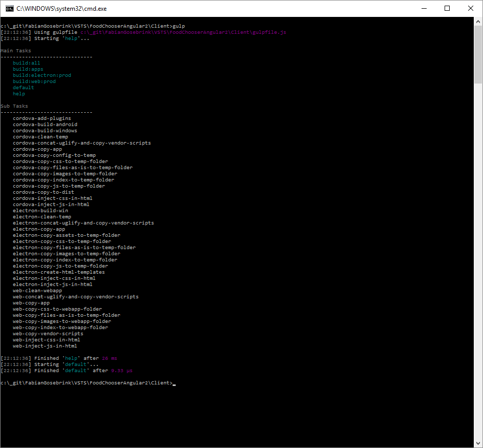The width and height of the screenshot is (483, 448).
Task: Click the scrollbar up arrow
Action: click(478, 22)
